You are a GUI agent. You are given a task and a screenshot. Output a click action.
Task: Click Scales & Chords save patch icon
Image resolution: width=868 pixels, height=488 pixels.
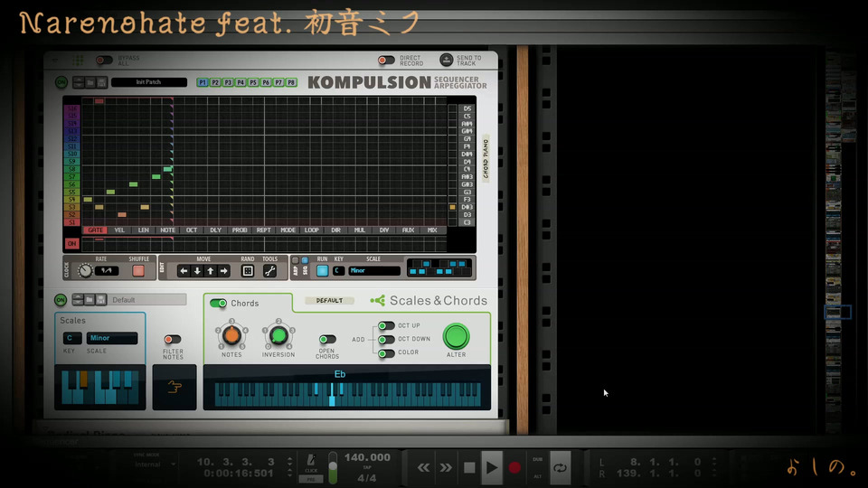pos(101,300)
